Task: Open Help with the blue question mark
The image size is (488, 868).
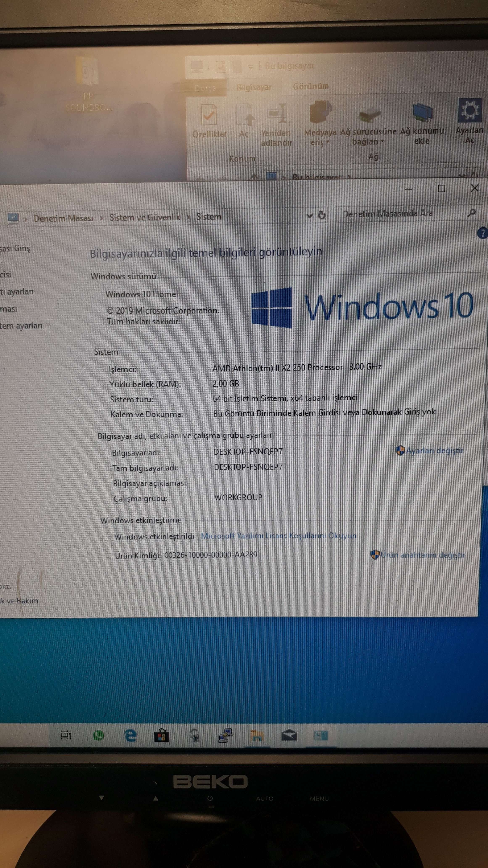Action: point(483,233)
